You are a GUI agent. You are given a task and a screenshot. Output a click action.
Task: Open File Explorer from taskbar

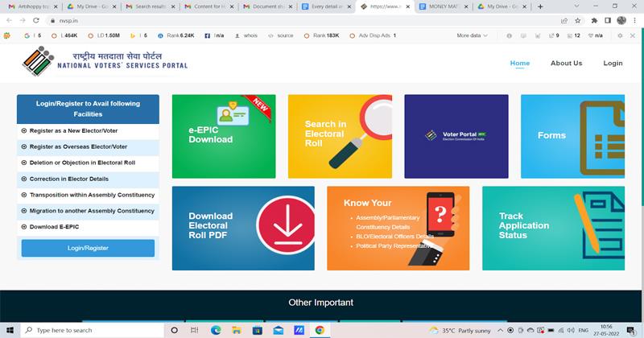click(236, 330)
